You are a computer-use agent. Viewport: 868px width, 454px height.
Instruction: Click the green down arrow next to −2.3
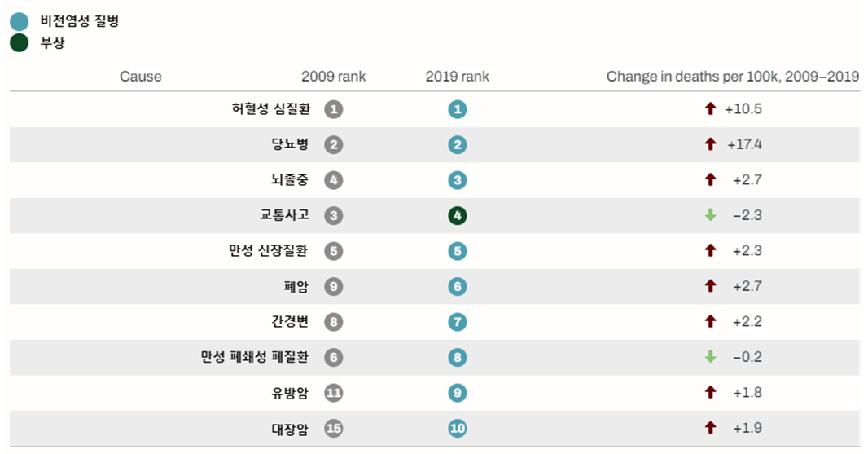click(710, 215)
